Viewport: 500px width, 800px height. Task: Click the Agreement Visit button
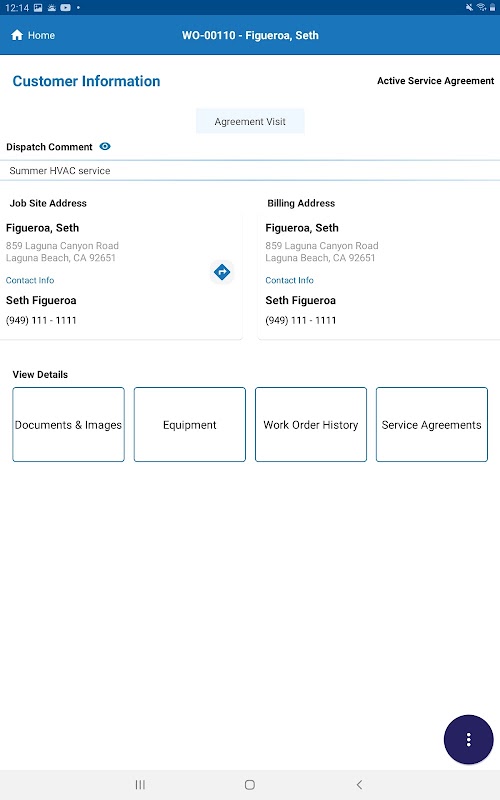coord(250,121)
